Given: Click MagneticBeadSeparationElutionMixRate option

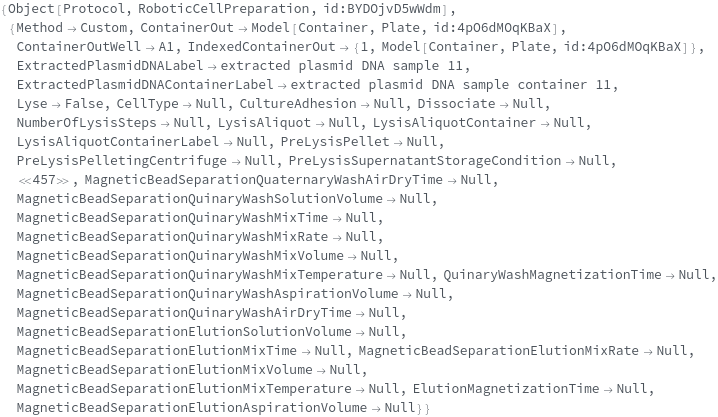Looking at the screenshot, I should pyautogui.click(x=498, y=351).
